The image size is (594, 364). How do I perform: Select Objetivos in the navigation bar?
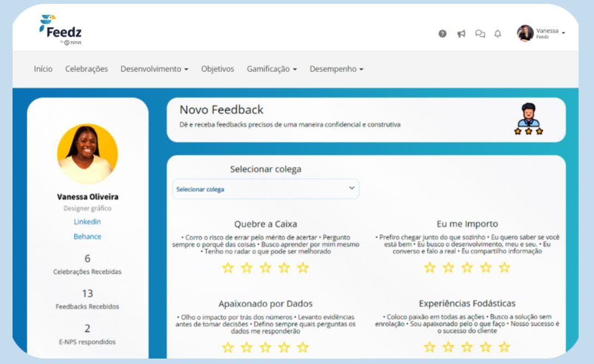pyautogui.click(x=217, y=69)
